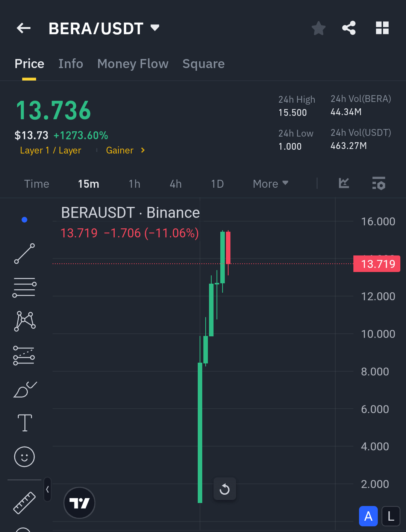Open the Money Flow tab
Screen dimensions: 406x532
click(133, 64)
